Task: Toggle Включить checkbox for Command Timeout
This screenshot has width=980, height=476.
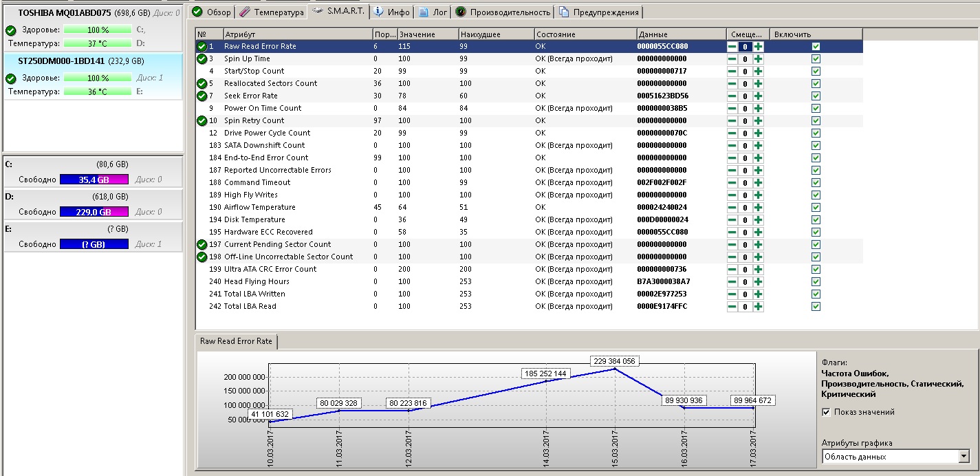Action: pos(816,182)
